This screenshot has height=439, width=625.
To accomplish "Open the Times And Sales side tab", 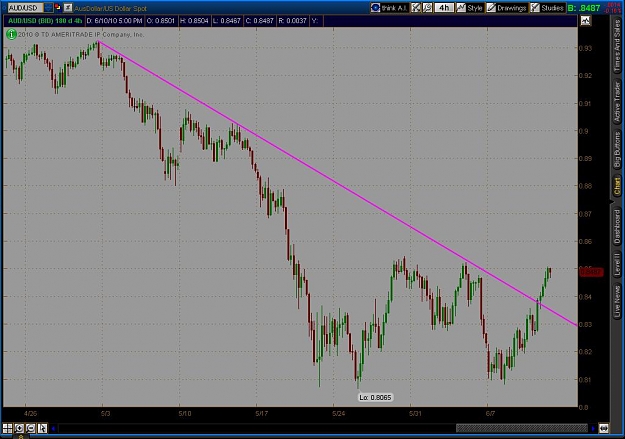I will click(617, 46).
